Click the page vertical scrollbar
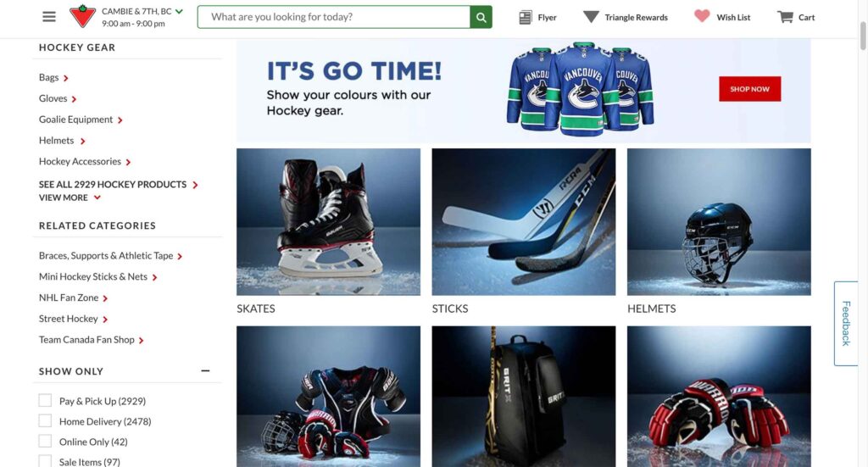This screenshot has height=467, width=868. 862,36
